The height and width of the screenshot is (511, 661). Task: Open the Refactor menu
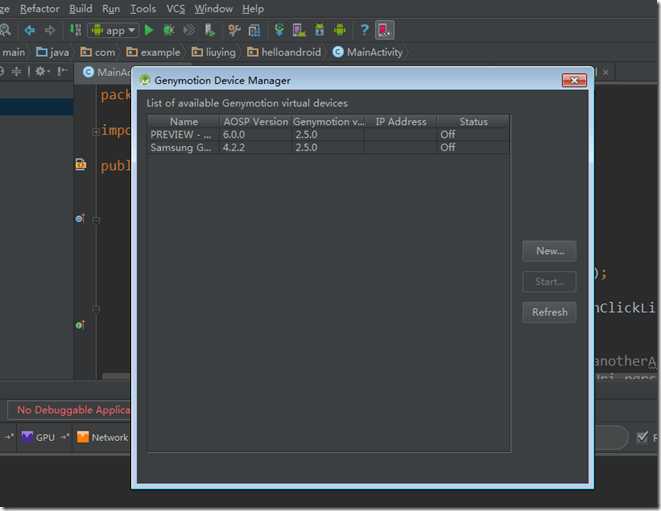pos(40,9)
